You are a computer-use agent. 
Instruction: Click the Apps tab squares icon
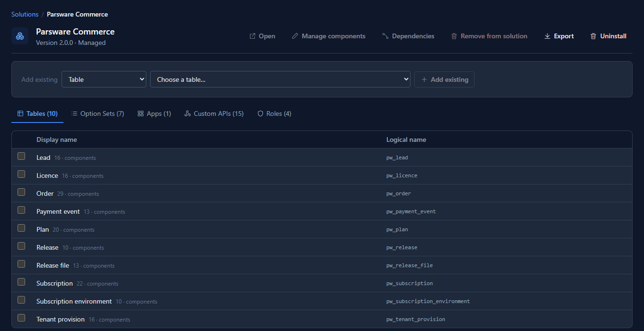[x=141, y=113]
